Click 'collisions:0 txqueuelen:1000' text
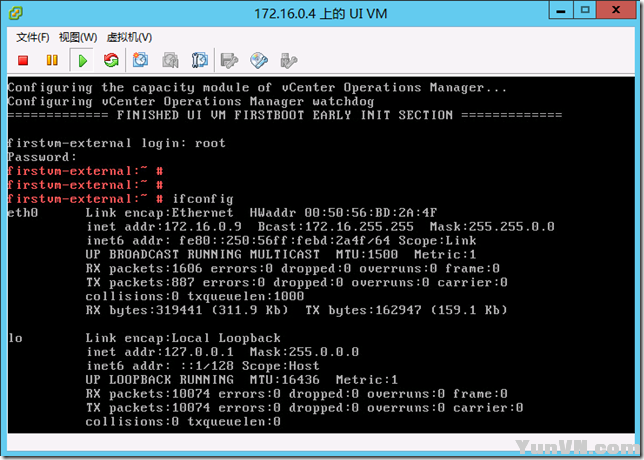This screenshot has height=460, width=644. click(195, 297)
